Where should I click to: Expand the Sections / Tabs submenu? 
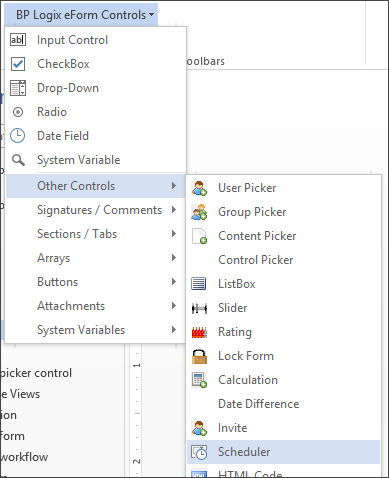(96, 234)
